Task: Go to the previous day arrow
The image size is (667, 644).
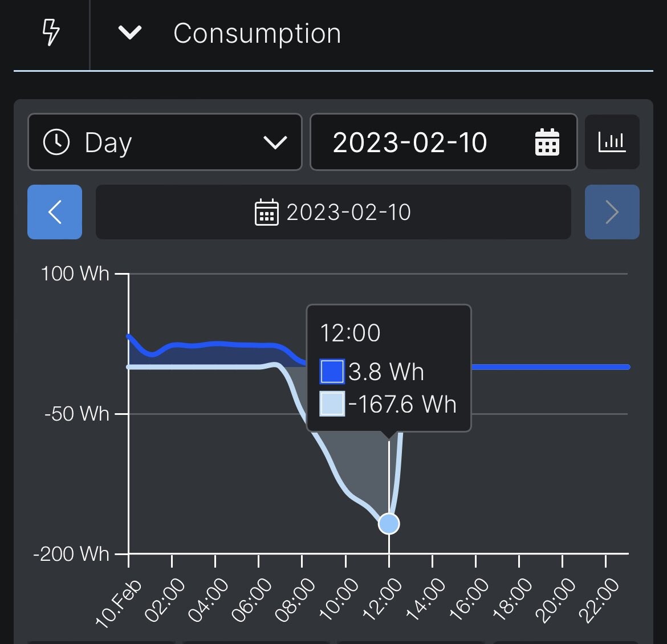Action: (55, 212)
